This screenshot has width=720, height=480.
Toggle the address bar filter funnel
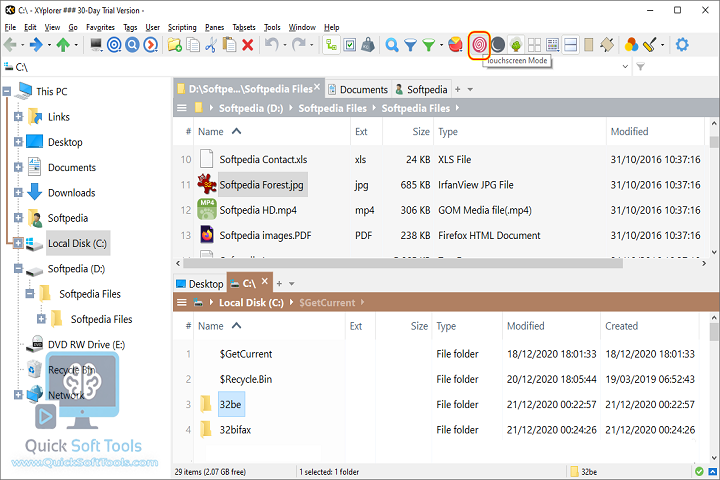click(641, 67)
